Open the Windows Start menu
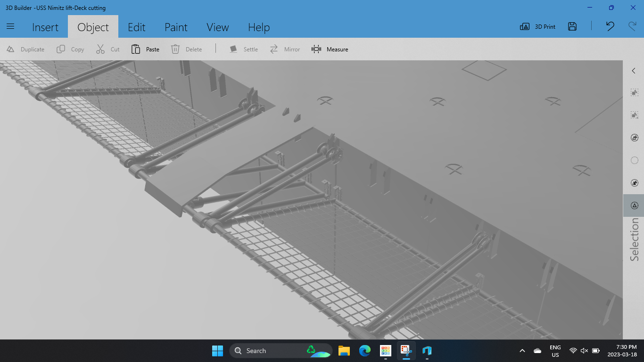 (x=217, y=351)
